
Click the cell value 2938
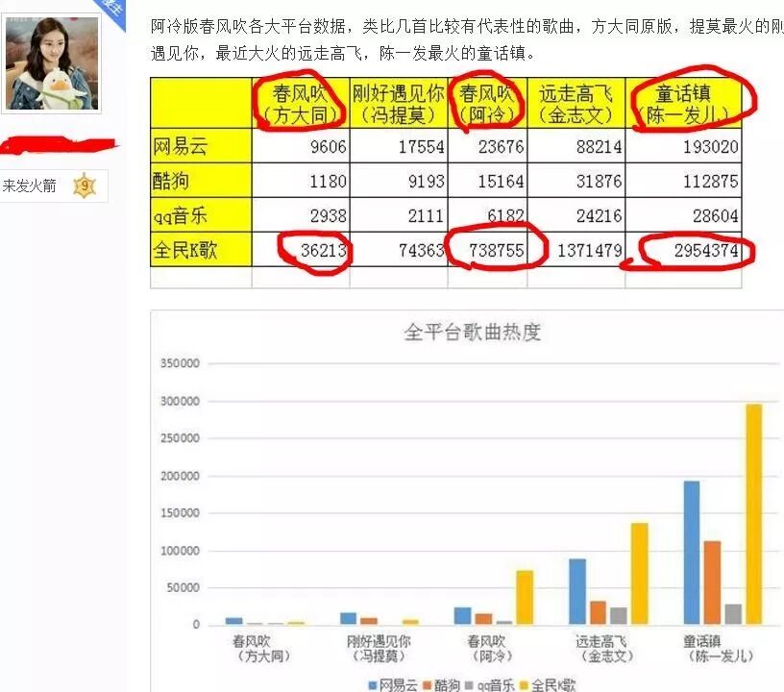328,215
